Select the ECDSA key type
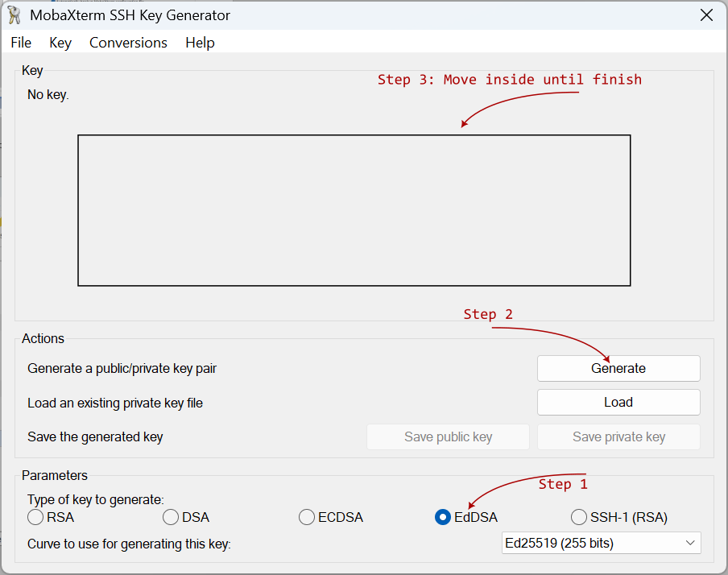This screenshot has height=575, width=728. pyautogui.click(x=331, y=517)
